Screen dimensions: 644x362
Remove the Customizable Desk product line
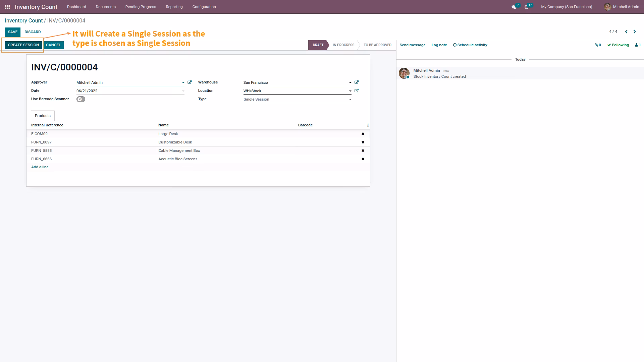tap(363, 142)
